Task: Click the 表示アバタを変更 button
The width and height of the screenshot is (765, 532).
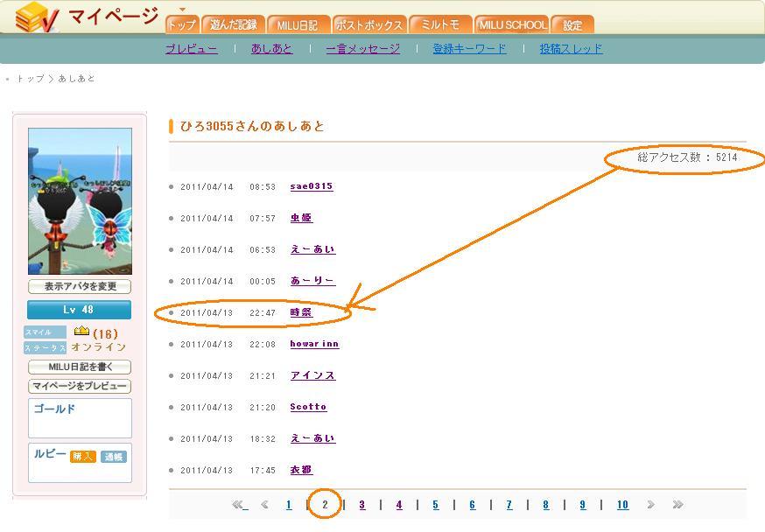Action: click(80, 287)
